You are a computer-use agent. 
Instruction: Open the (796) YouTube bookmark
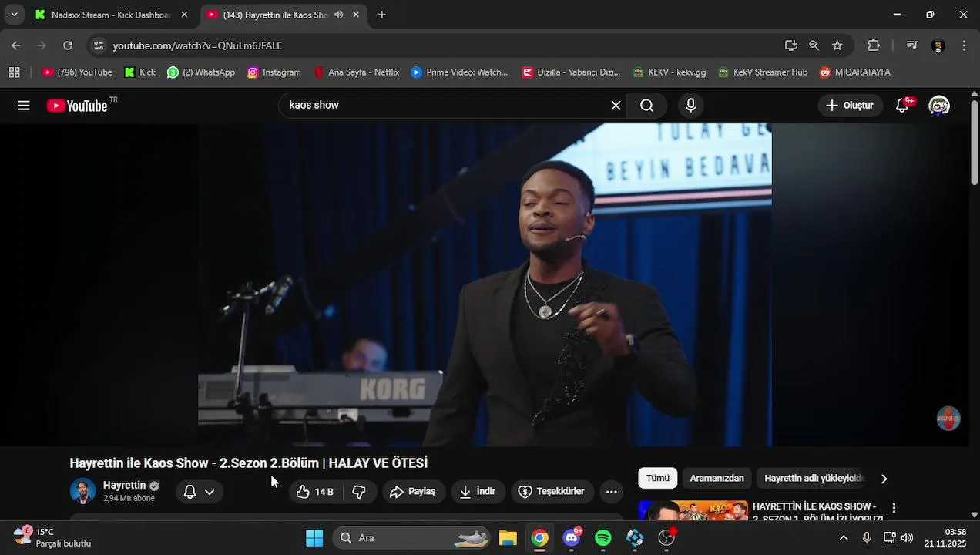coord(77,72)
